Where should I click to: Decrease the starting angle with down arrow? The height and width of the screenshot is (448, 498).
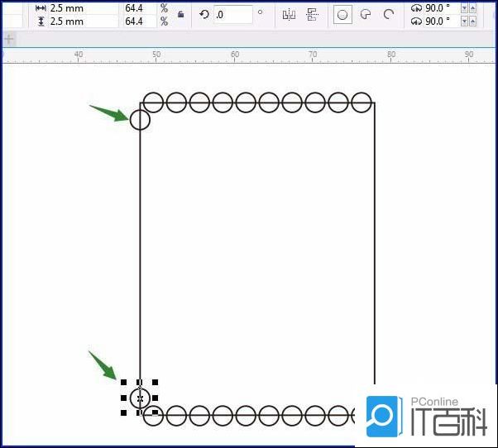tap(465, 8)
